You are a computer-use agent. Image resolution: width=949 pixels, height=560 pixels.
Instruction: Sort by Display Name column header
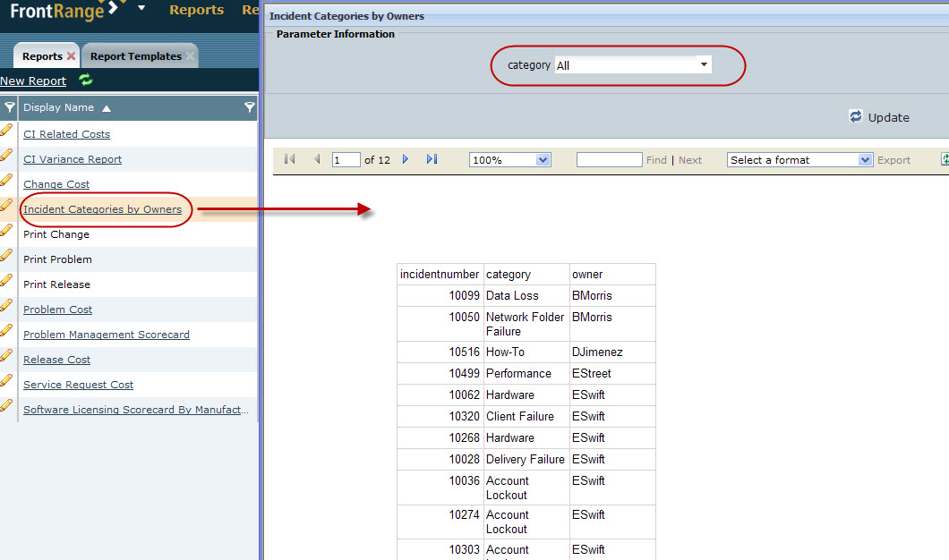point(59,107)
